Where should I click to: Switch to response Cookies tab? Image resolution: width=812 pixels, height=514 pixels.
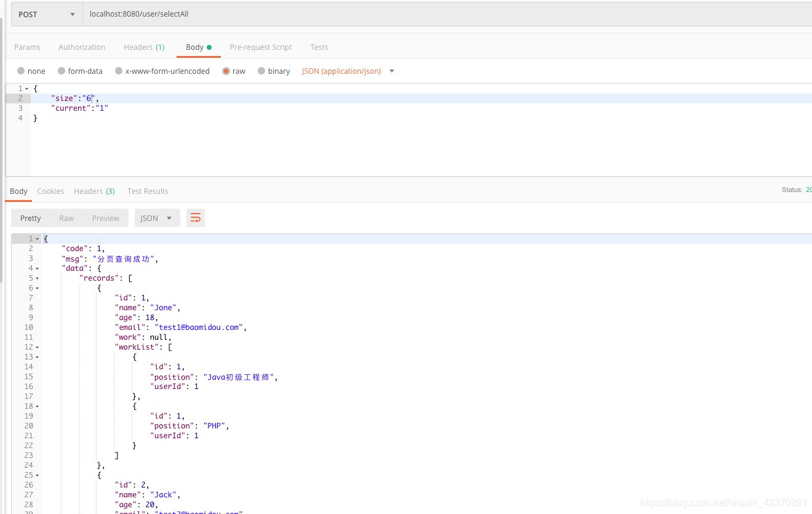click(x=50, y=191)
